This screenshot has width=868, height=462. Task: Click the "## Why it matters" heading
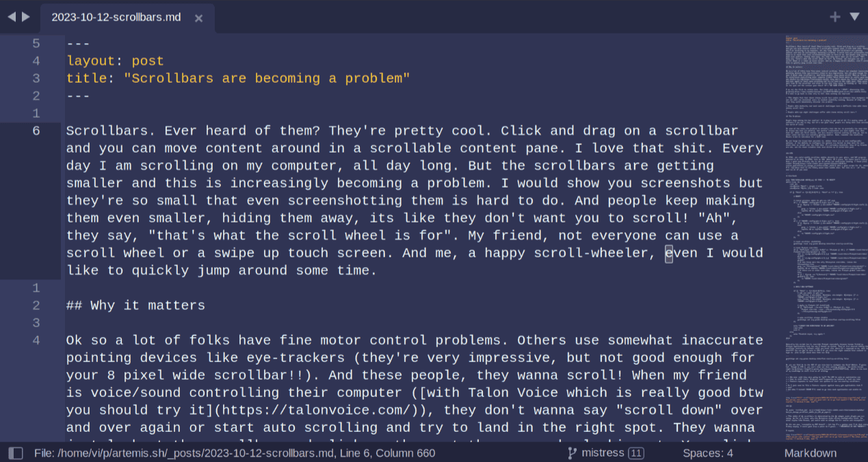tap(135, 305)
